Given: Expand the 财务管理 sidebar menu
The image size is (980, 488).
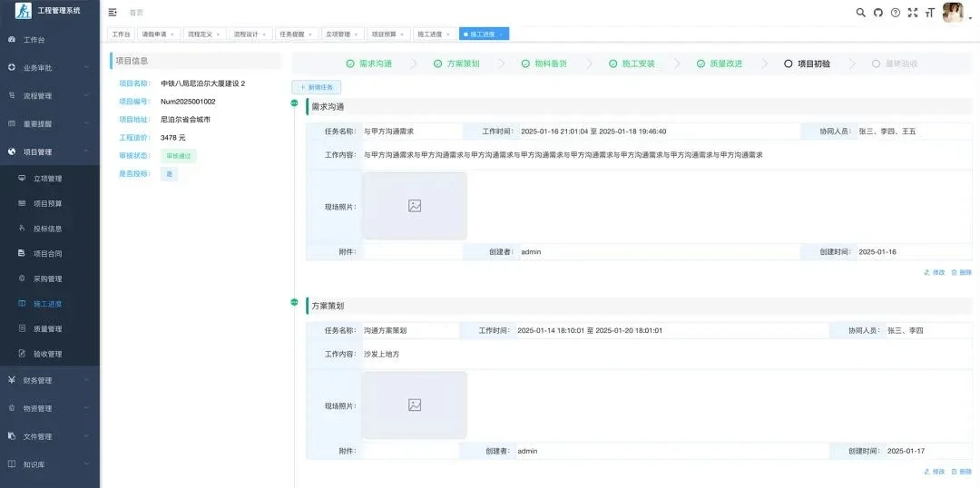Looking at the screenshot, I should click(49, 380).
